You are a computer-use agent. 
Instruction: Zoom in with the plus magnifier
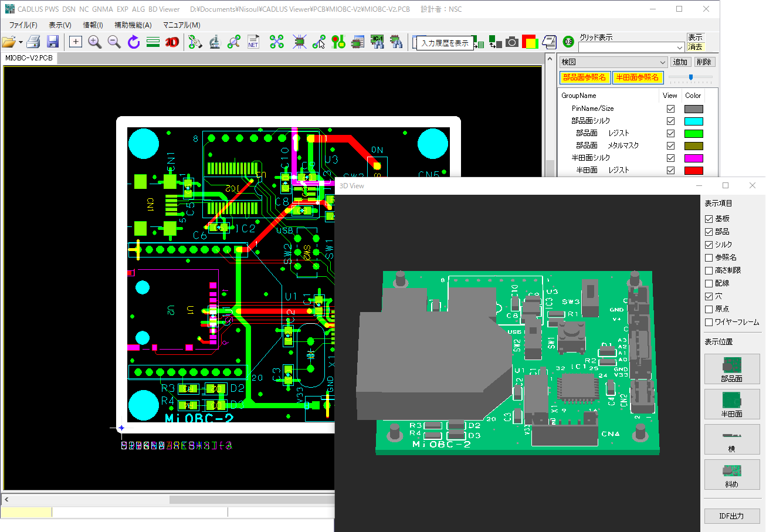pyautogui.click(x=95, y=42)
